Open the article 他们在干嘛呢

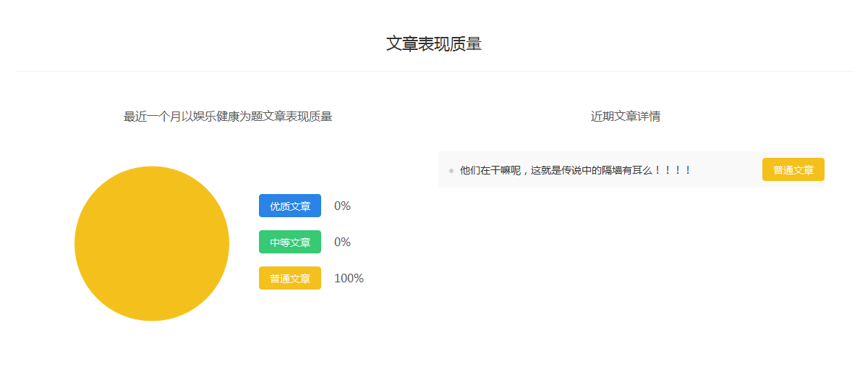490,170
